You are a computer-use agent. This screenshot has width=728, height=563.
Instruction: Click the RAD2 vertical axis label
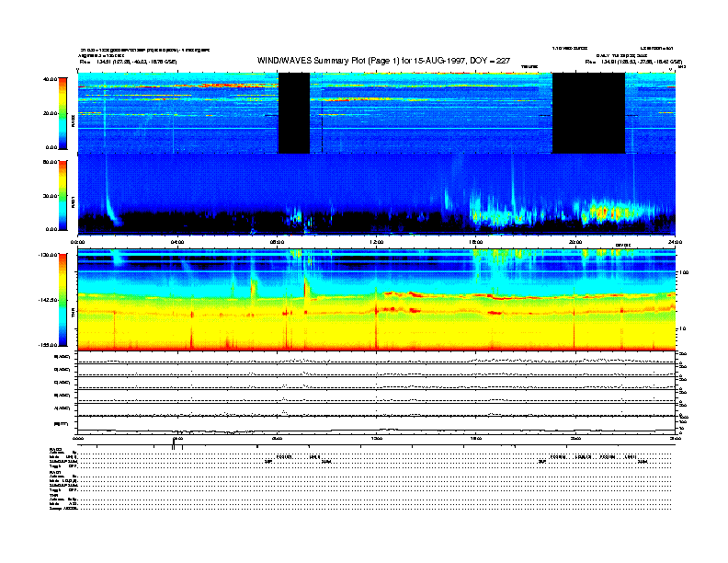point(73,122)
